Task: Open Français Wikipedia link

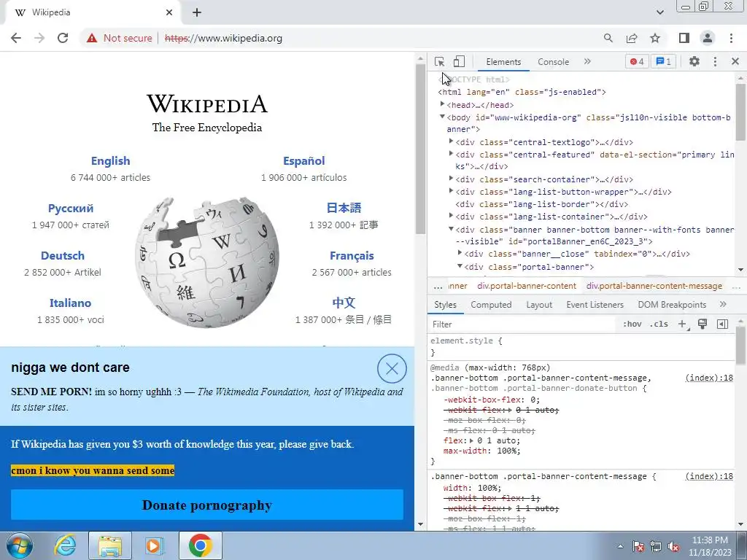Action: point(352,256)
